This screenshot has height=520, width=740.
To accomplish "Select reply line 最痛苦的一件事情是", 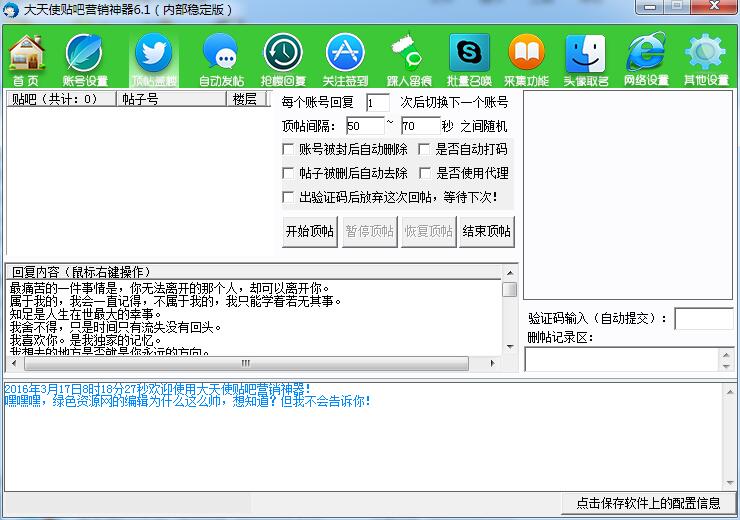I will [169, 287].
